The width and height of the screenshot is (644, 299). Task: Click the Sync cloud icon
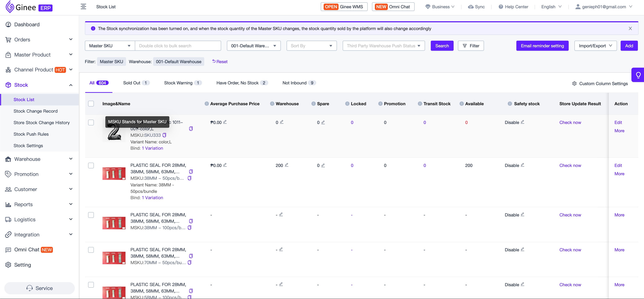click(x=471, y=7)
